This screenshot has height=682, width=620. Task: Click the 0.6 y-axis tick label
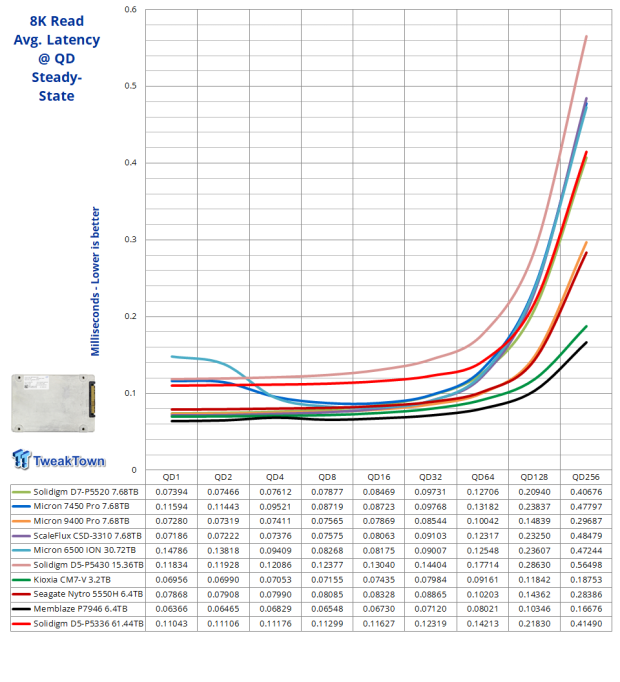click(x=131, y=9)
